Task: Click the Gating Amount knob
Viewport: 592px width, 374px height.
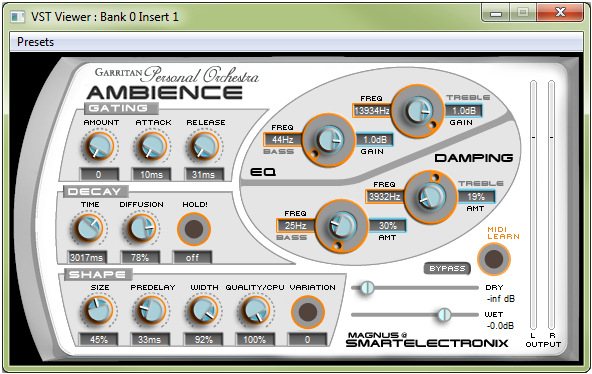Action: click(x=99, y=147)
